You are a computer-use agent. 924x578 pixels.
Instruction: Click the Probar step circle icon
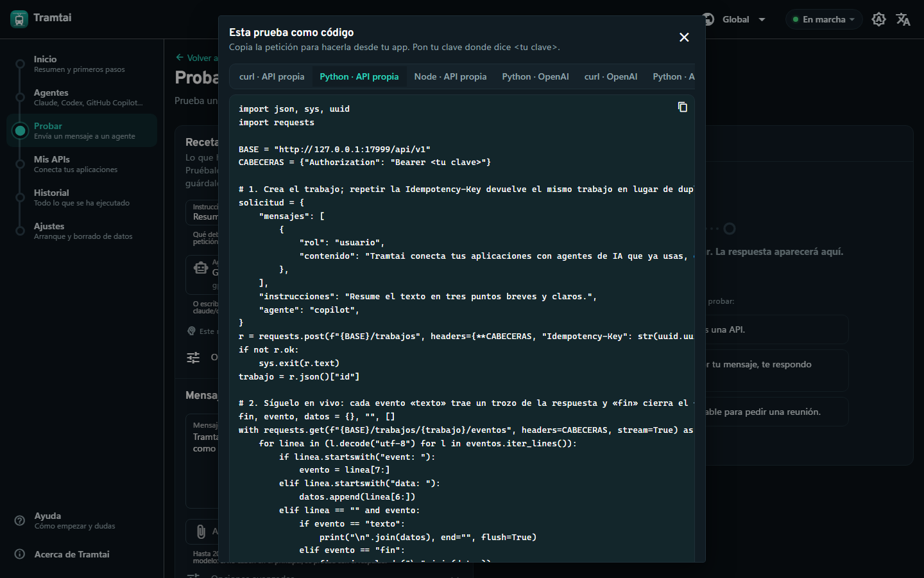[20, 130]
